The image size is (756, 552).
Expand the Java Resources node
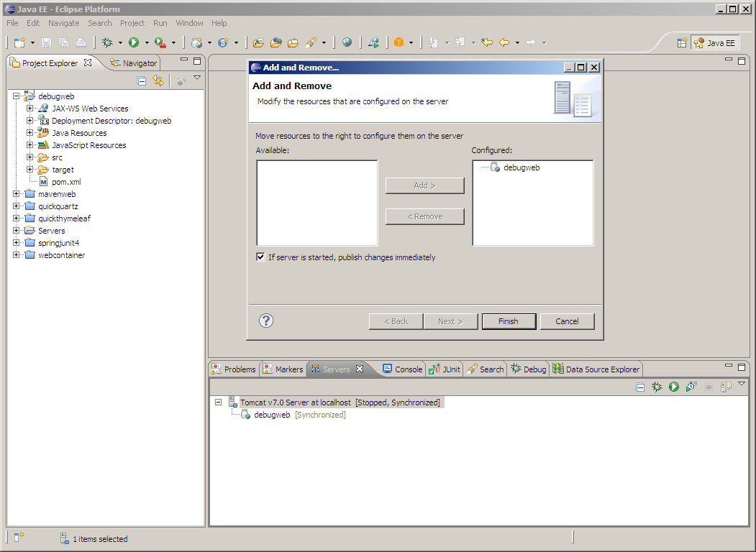[x=30, y=132]
